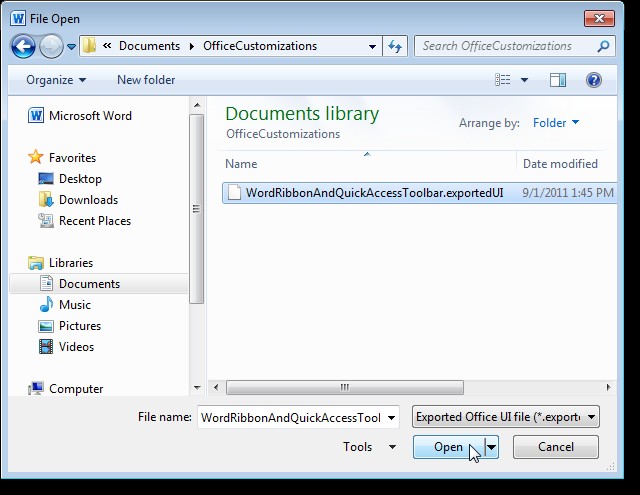This screenshot has width=640, height=495.
Task: Select WordRibbonAndQuickAccessToolbar.exportedUI file
Action: [x=420, y=193]
